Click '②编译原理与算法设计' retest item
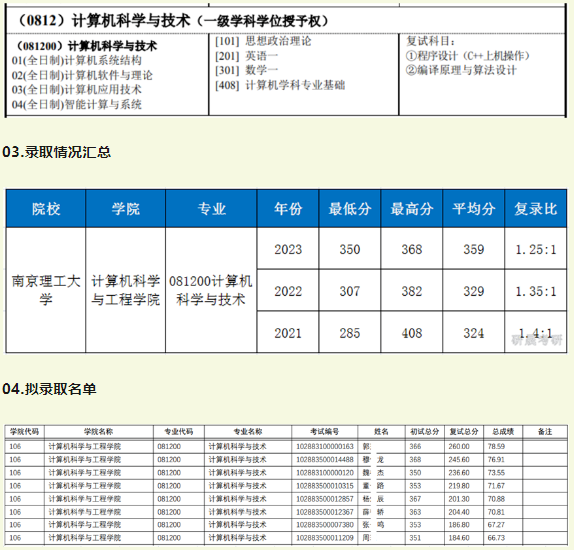 461,70
